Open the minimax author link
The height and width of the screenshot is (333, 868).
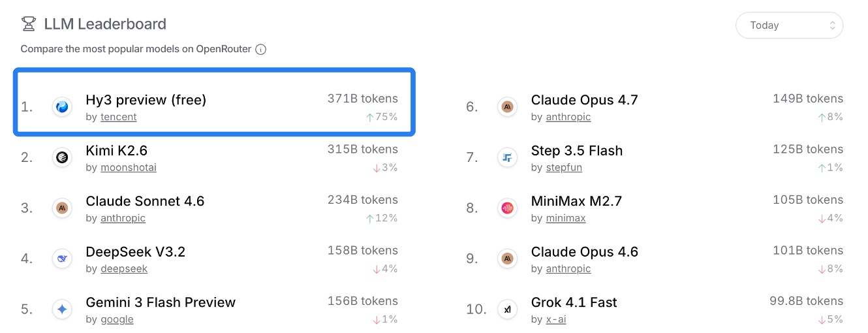[x=566, y=218]
